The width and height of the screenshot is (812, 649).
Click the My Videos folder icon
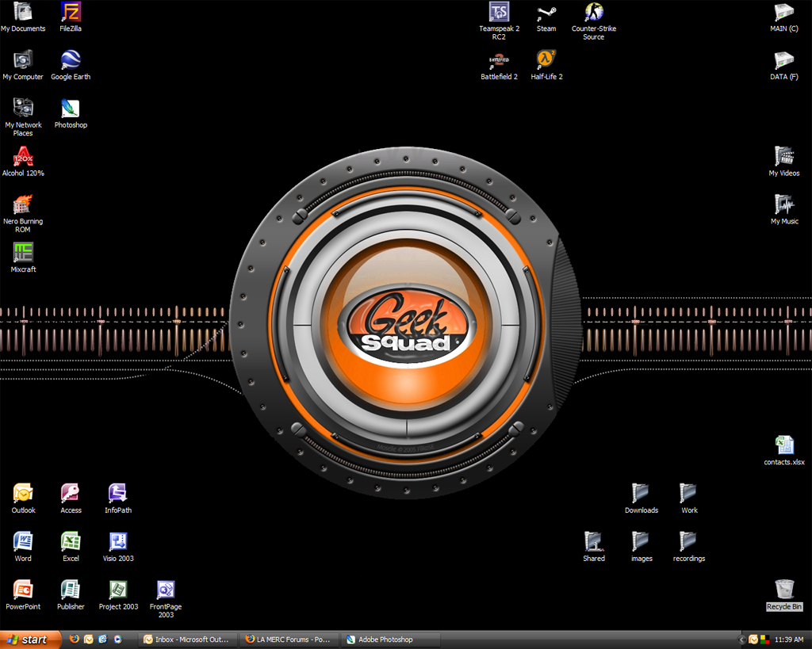[x=784, y=162]
